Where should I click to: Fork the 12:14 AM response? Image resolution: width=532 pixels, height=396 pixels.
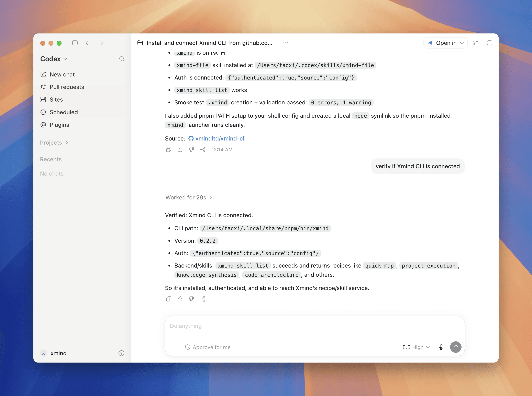click(x=203, y=150)
